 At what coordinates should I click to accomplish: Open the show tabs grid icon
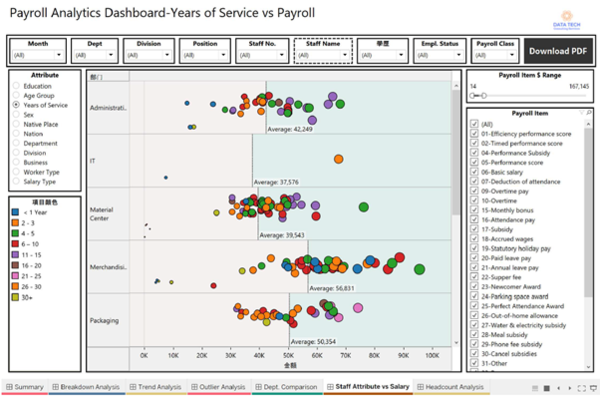click(547, 388)
